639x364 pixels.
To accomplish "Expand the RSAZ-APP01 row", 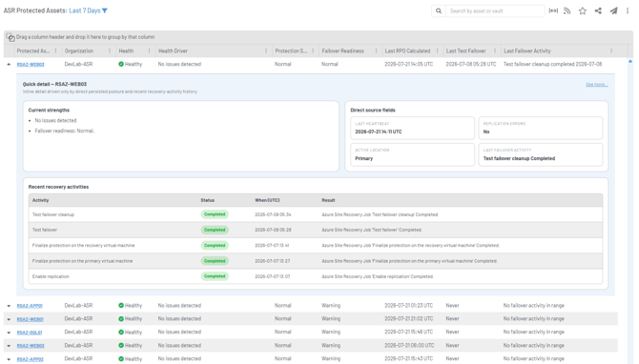I will click(9, 306).
